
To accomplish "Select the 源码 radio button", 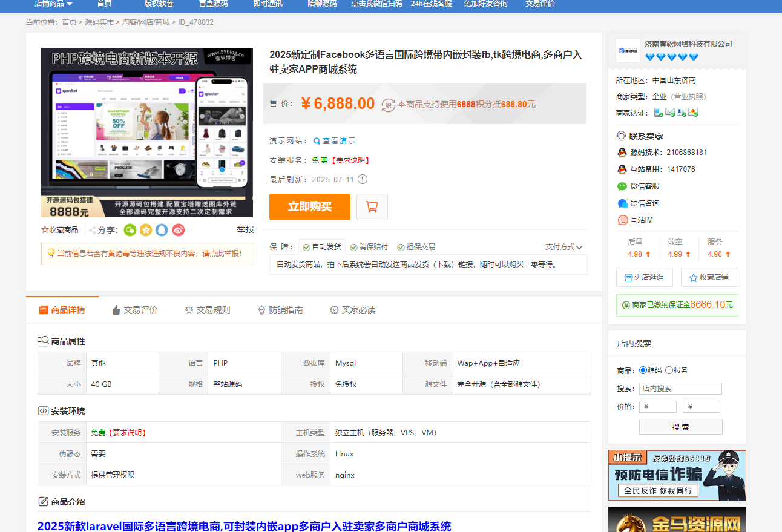I will click(x=643, y=370).
